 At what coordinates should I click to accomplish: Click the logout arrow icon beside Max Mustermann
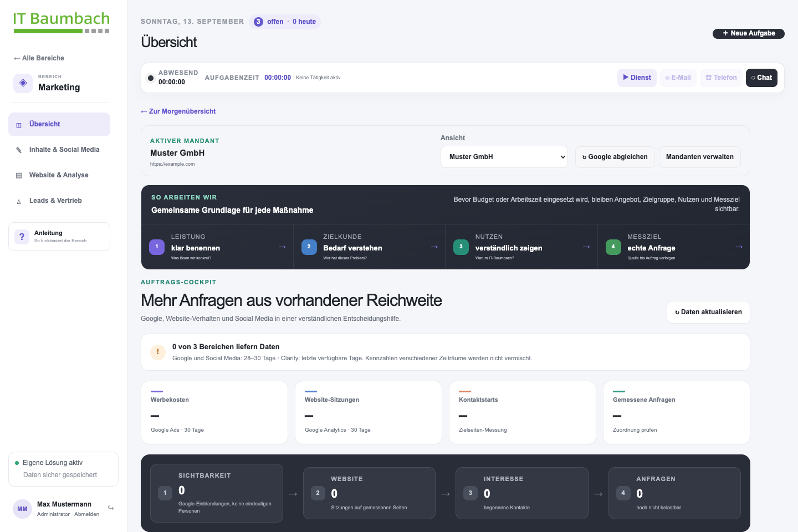coord(111,508)
